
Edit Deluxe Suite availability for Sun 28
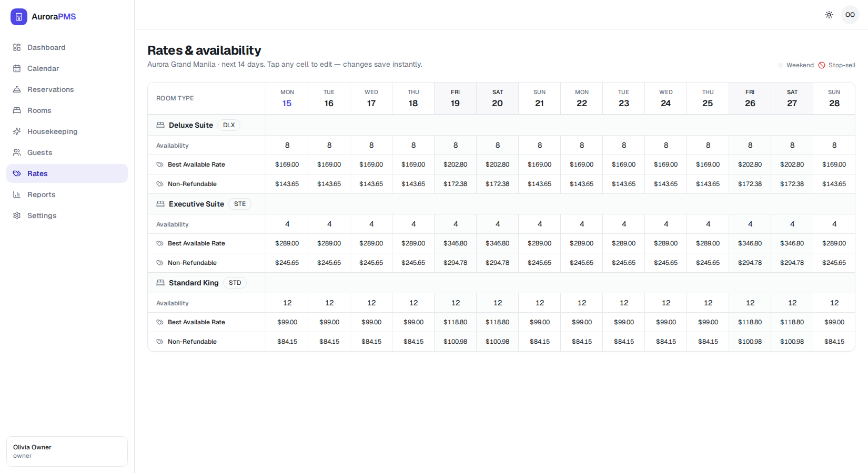pyautogui.click(x=834, y=145)
